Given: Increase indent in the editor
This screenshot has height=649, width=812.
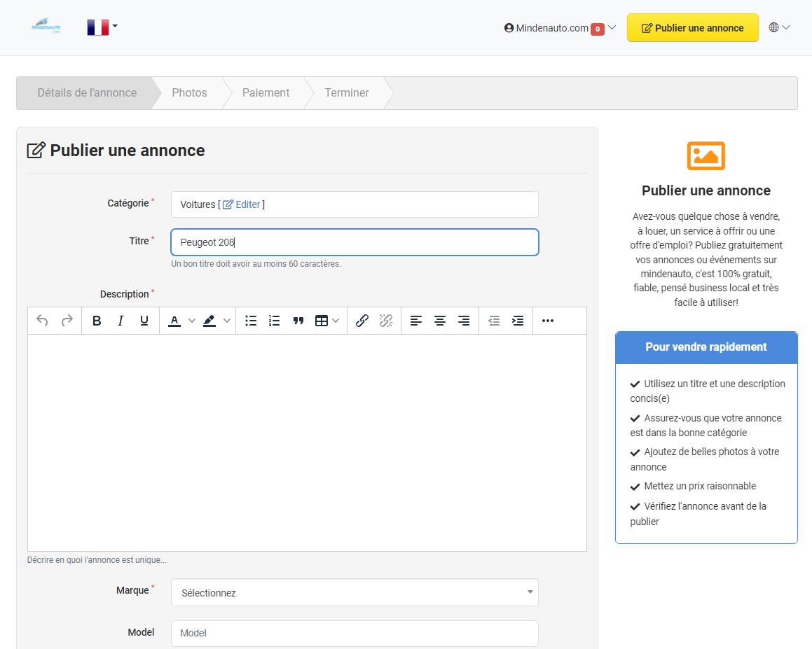Looking at the screenshot, I should [x=518, y=321].
